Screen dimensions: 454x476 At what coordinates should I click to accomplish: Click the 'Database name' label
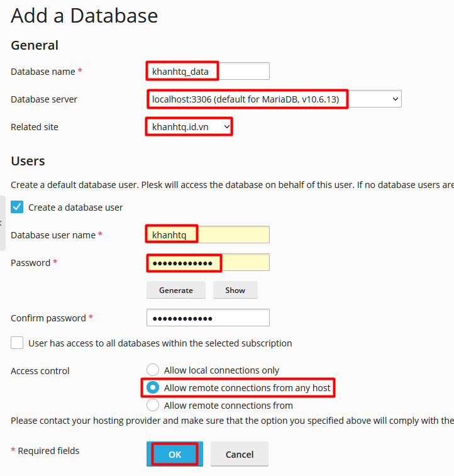[x=43, y=72]
